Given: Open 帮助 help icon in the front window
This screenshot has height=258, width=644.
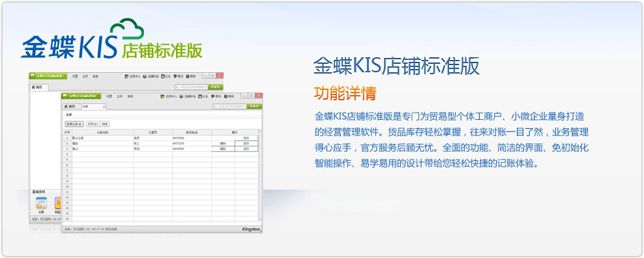Looking at the screenshot, I should pyautogui.click(x=229, y=96).
